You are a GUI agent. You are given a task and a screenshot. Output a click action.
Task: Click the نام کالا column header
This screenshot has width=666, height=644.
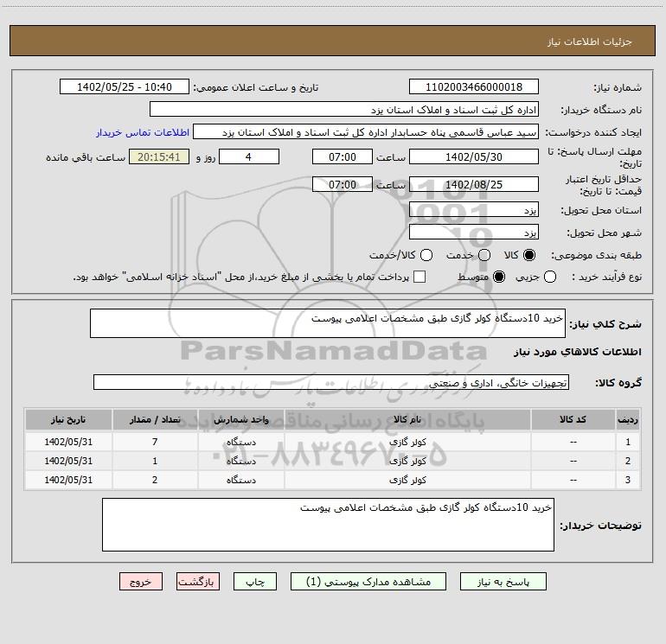tap(407, 420)
